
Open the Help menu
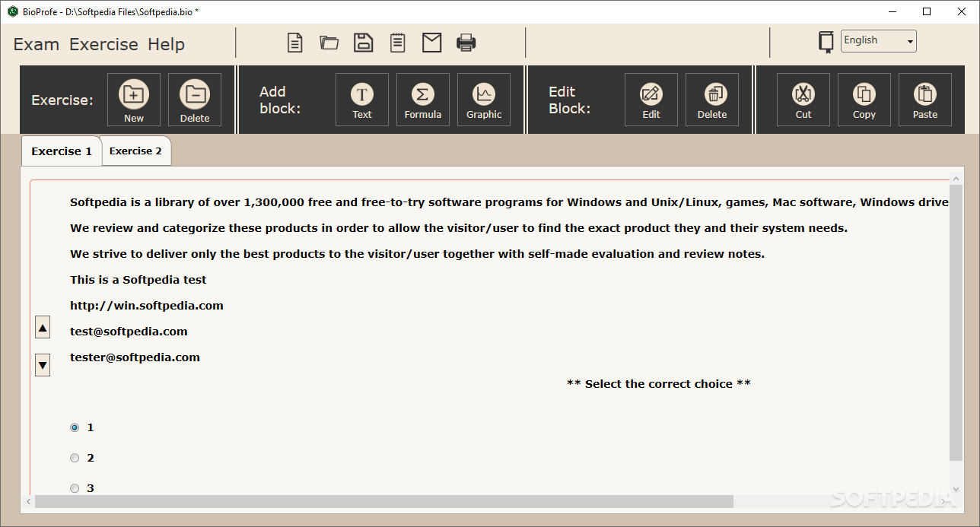[166, 44]
